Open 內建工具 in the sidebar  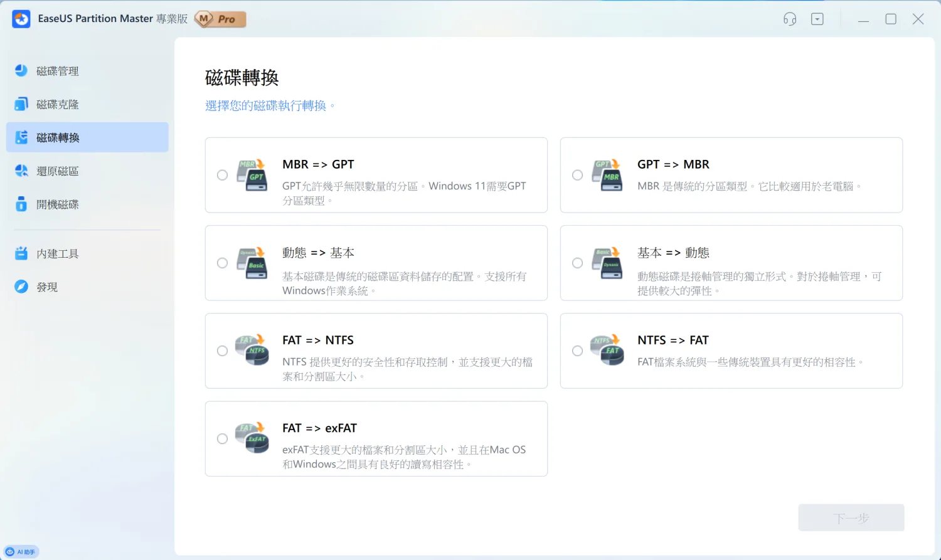[87, 253]
